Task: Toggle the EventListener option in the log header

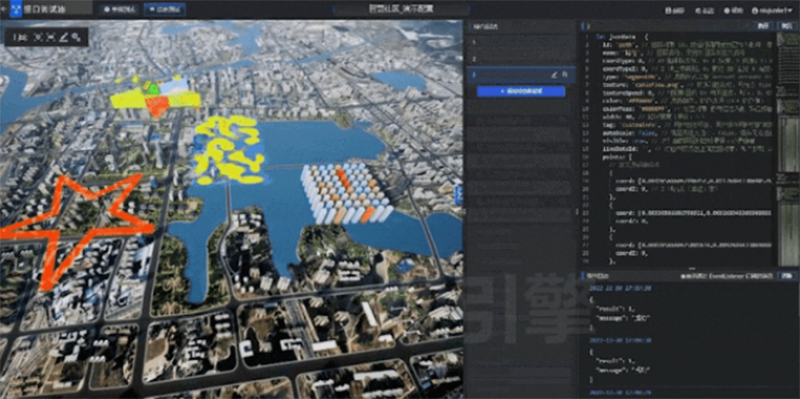Action: click(x=727, y=276)
